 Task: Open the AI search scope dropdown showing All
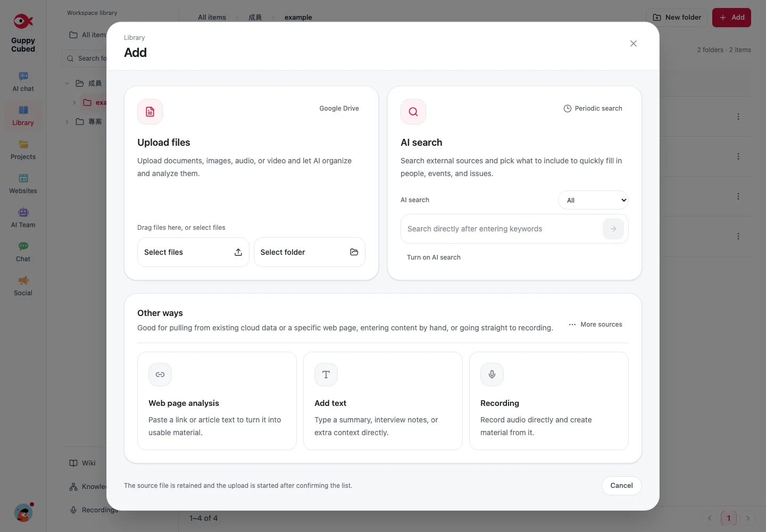[593, 200]
